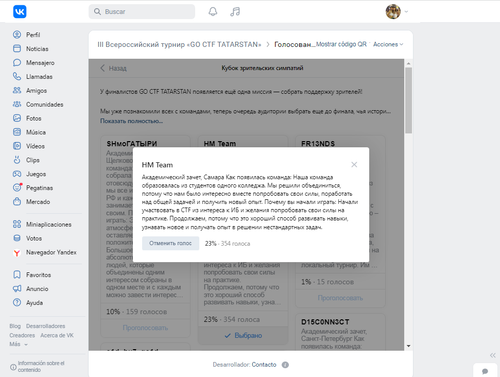Expand the Acciones dropdown
The width and height of the screenshot is (500, 377).
click(x=388, y=44)
